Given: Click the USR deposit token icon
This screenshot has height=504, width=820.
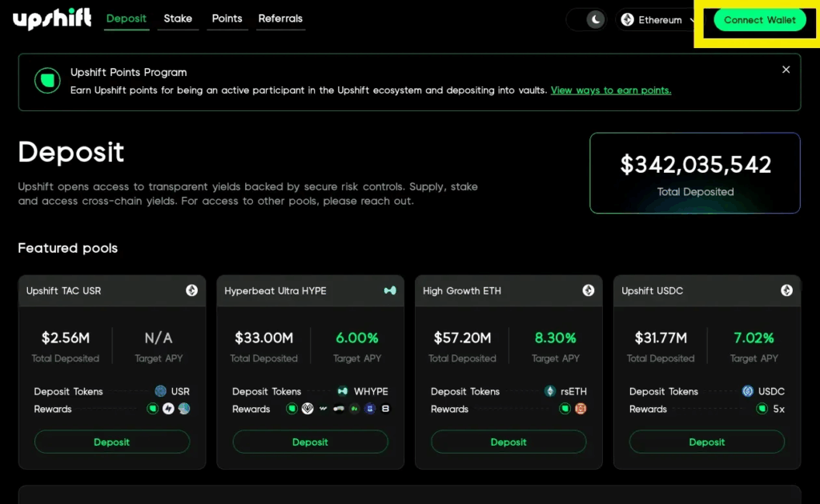Looking at the screenshot, I should coord(160,391).
